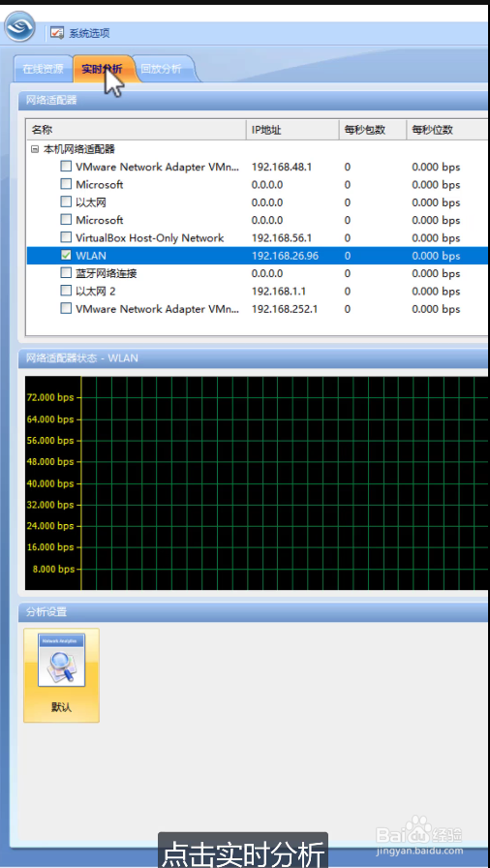This screenshot has height=868, width=490.
Task: Select the WLAN adapter name
Action: (x=91, y=256)
